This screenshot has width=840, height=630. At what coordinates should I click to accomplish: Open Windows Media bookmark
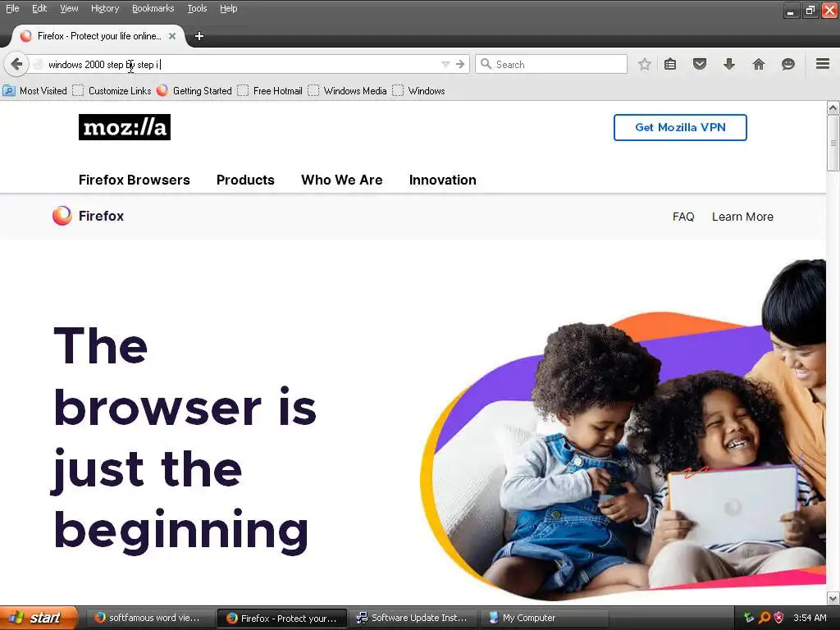click(x=348, y=90)
